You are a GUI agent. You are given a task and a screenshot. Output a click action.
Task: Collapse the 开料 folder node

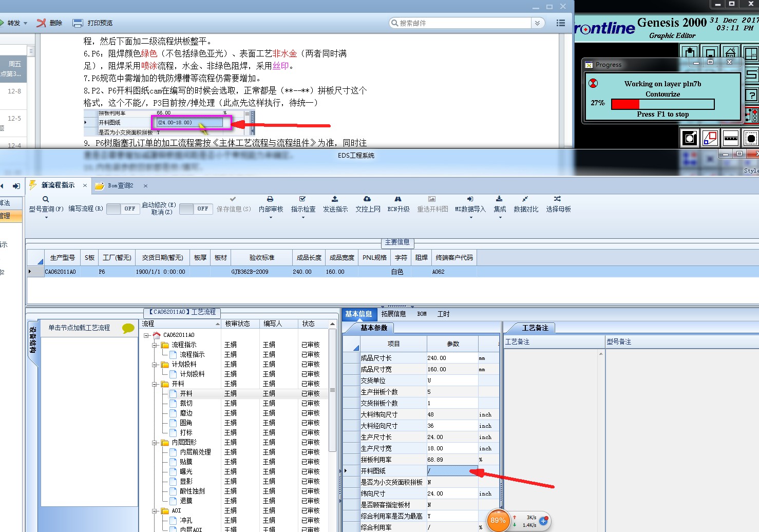[155, 384]
